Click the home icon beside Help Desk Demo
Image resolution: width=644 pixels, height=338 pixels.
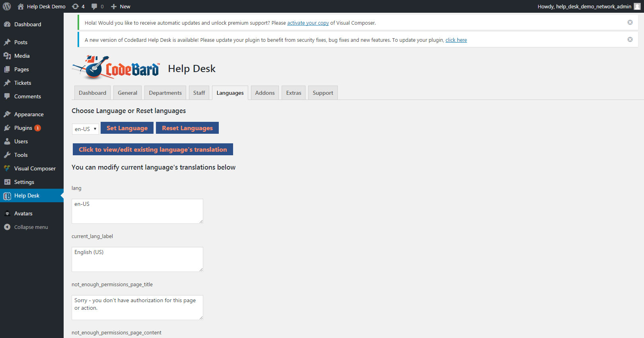21,6
